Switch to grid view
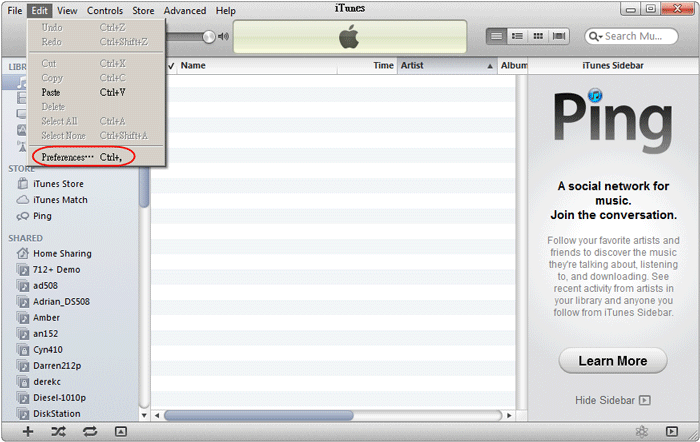Screen dimensions: 700x442 click(538, 36)
